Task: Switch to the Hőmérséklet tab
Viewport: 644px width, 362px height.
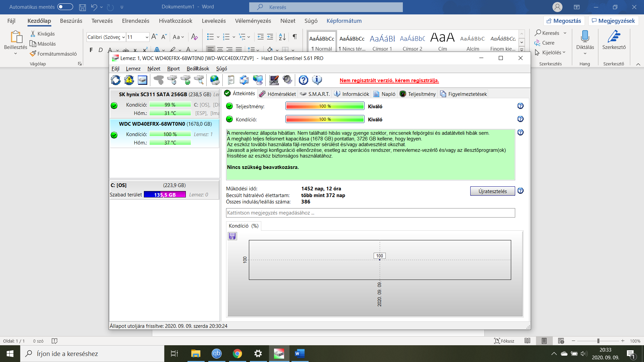Action: 278,94
